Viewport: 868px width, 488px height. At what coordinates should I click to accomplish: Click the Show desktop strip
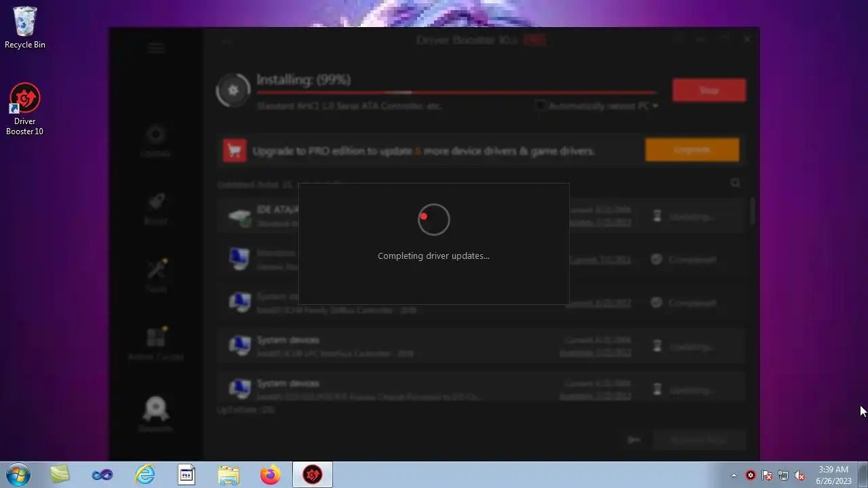863,474
